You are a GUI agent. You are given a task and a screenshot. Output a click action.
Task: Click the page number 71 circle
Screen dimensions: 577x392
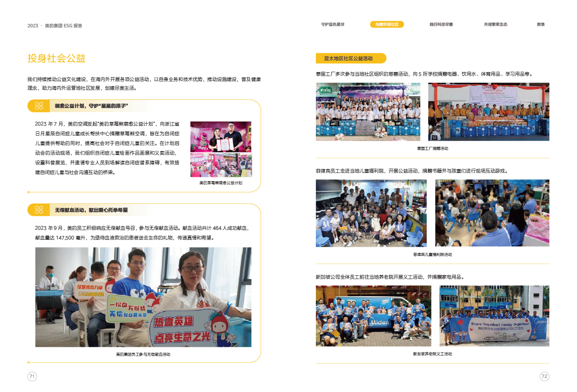point(32,376)
